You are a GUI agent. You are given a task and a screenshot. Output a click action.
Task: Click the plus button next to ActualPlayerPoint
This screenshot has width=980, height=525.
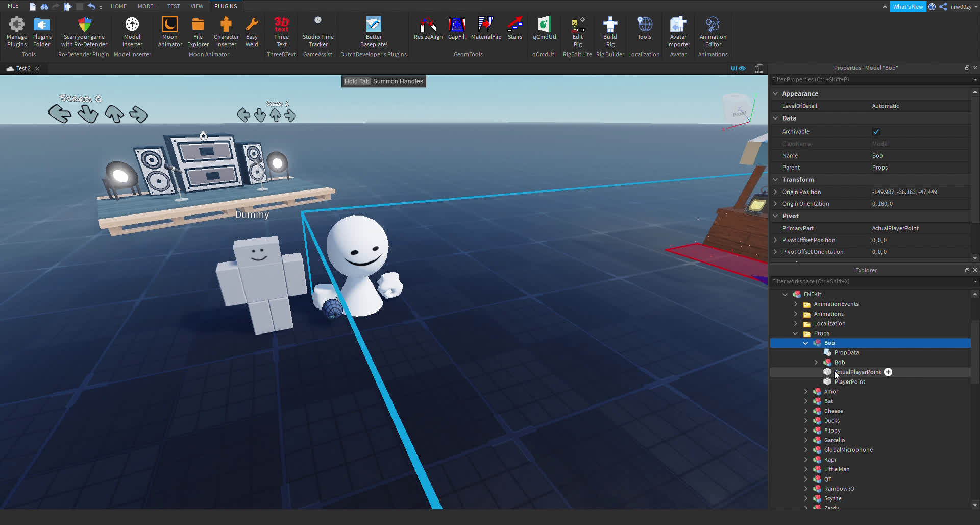point(889,372)
